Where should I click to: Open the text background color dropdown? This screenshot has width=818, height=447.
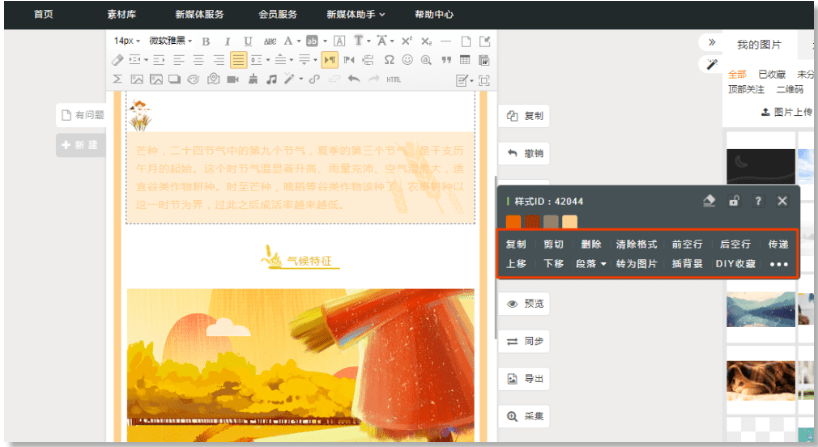coord(325,41)
